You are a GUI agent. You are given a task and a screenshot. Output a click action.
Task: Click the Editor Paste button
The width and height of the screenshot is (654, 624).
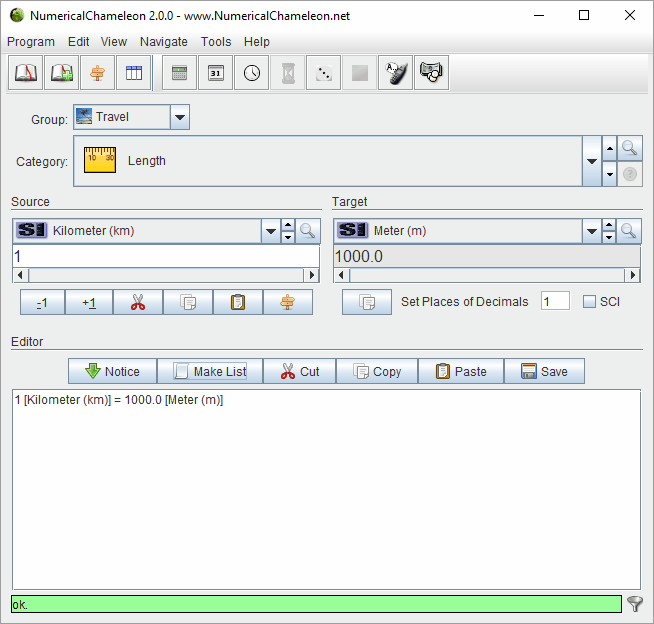pyautogui.click(x=461, y=371)
